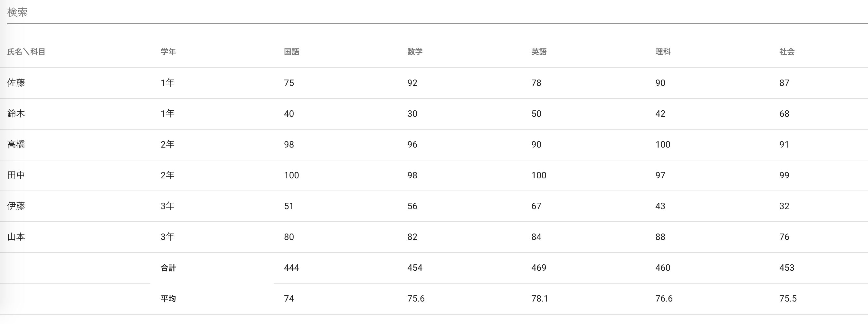This screenshot has height=324, width=868.
Task: Click the 平均 row label
Action: (168, 299)
